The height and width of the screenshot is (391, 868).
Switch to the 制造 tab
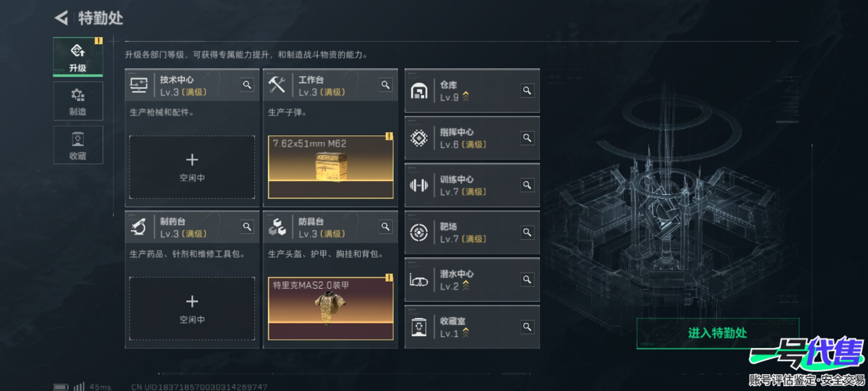[78, 101]
